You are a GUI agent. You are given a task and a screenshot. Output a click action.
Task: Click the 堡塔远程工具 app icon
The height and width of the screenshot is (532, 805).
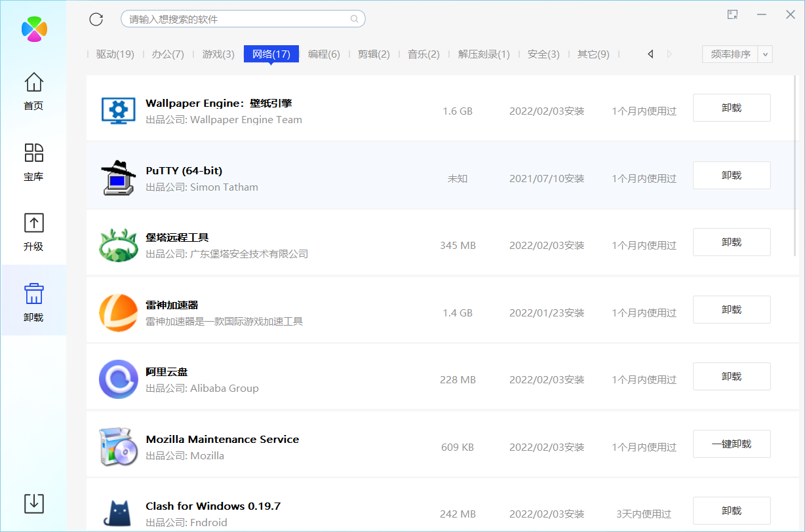pos(118,245)
